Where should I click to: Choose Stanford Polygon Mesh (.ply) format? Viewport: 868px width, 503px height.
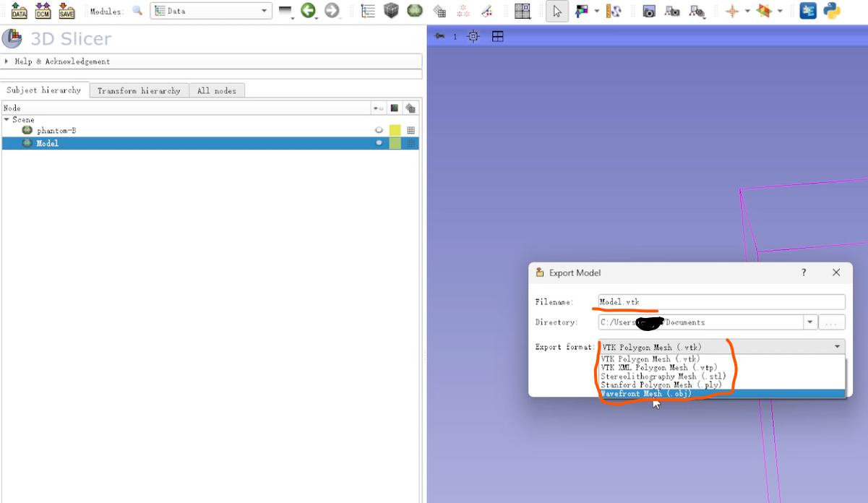(x=722, y=384)
